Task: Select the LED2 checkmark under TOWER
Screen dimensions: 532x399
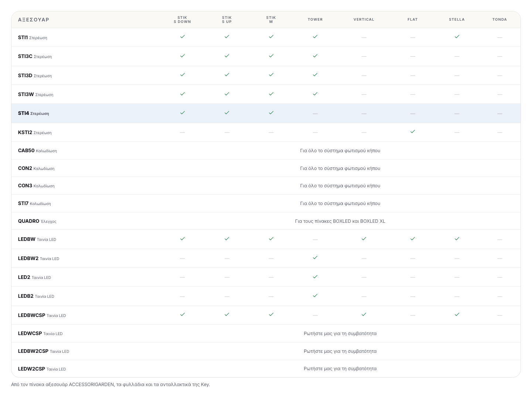Action: [x=315, y=277]
